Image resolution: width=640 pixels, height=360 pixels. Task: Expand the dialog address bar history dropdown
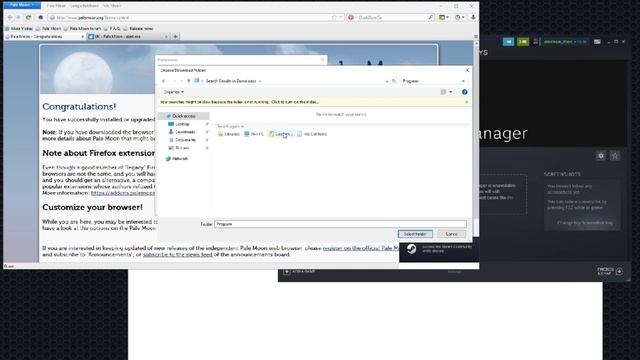coord(387,81)
